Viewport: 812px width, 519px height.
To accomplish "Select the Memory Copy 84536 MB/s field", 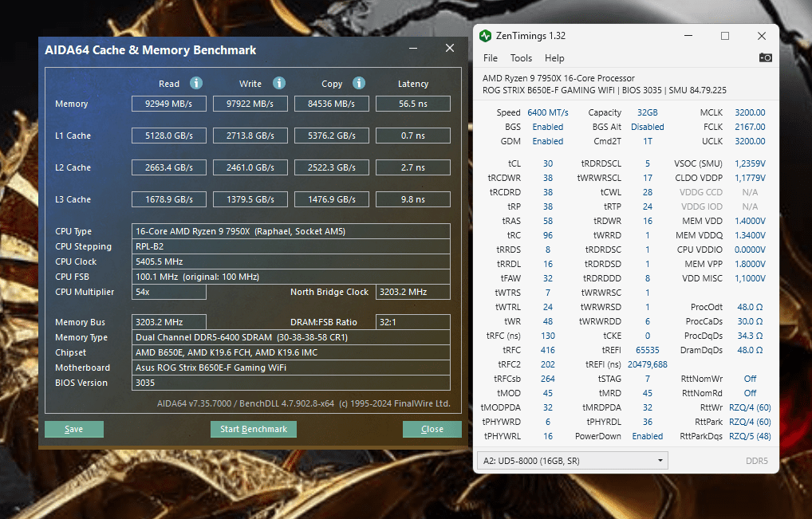I will click(x=332, y=104).
